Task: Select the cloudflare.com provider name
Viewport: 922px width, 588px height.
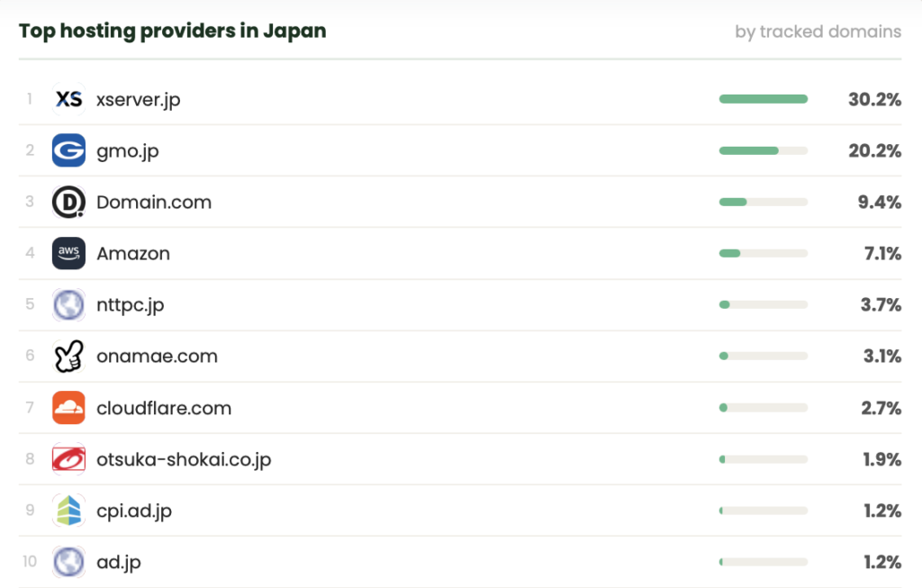Action: pos(164,408)
